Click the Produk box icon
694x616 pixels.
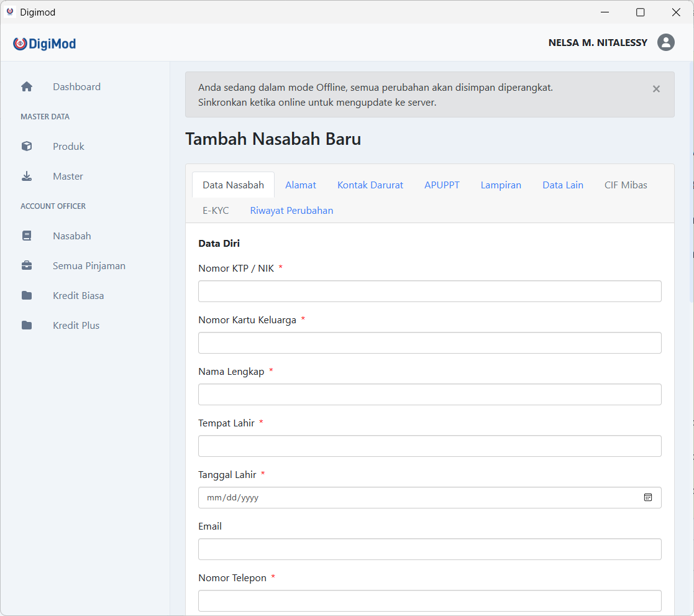click(27, 147)
